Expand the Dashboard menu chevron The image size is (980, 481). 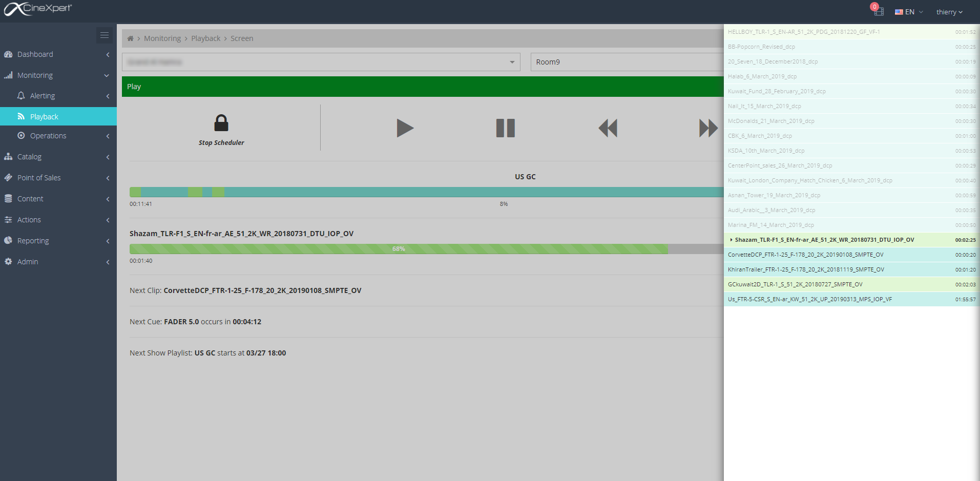(108, 54)
